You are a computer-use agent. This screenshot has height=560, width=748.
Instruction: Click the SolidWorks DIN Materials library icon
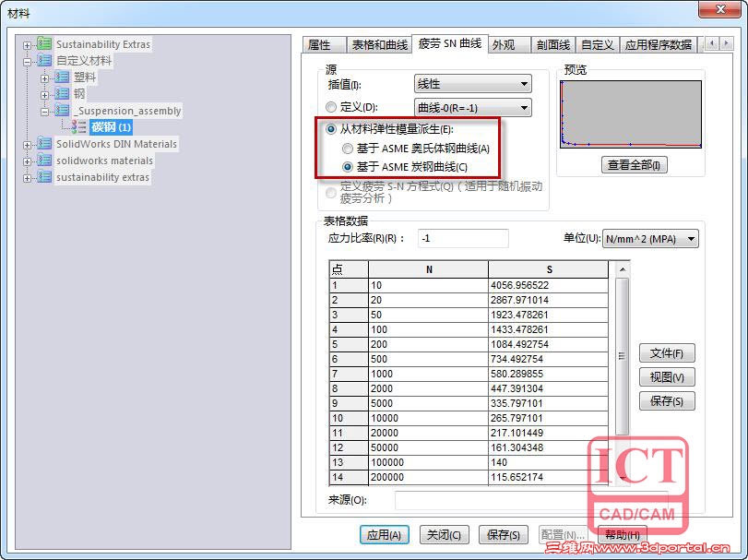coord(44,144)
